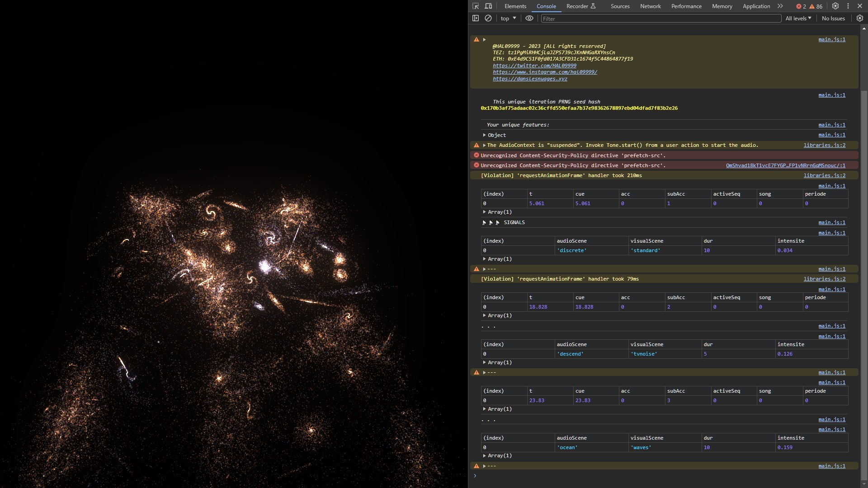Screen dimensions: 868x488
Task: Select the seed hash 0x170b3af75 text
Action: [x=579, y=108]
